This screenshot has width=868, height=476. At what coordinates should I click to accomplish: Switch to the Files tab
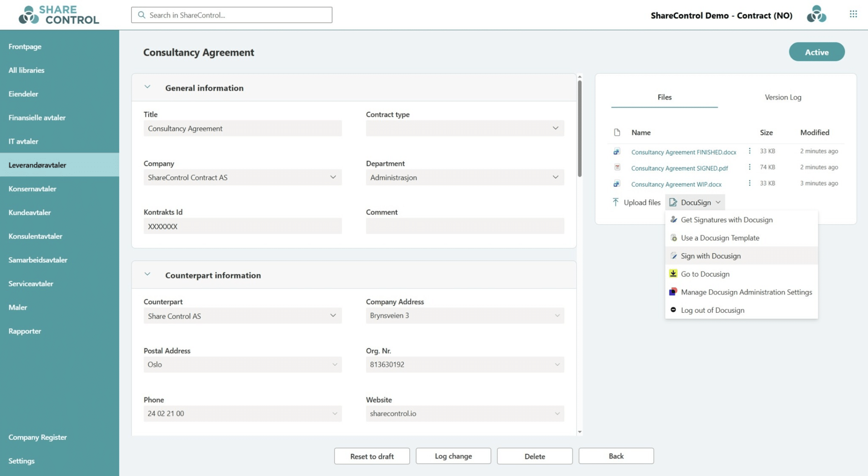(664, 97)
